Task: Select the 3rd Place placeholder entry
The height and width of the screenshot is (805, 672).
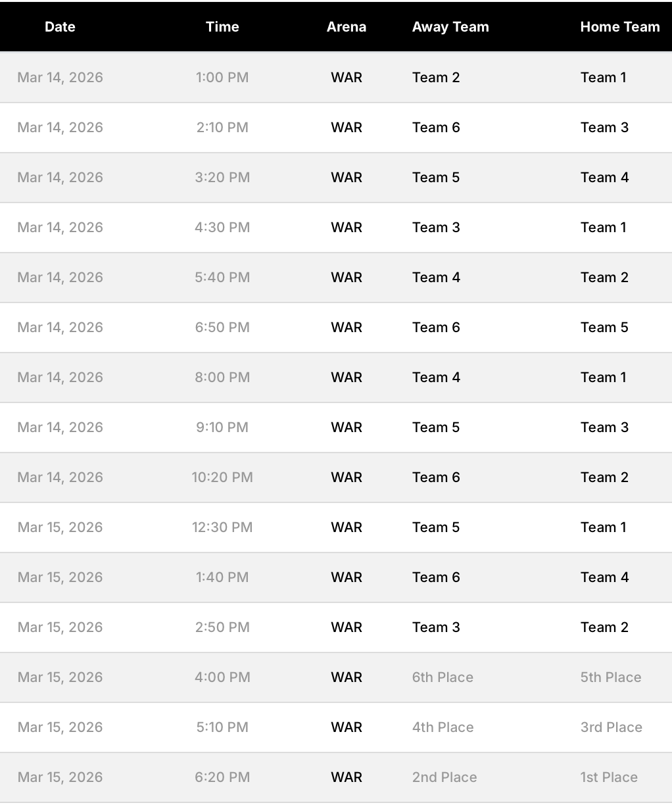Action: (611, 727)
